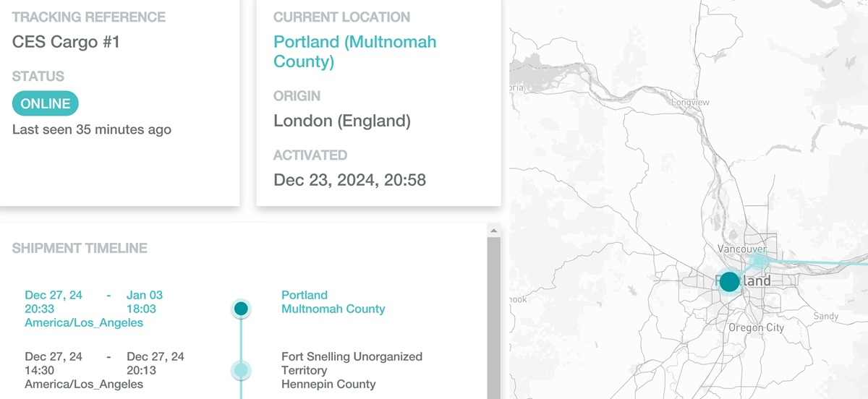Click the route line heading east from Vancouver
Image resolution: width=868 pixels, height=399 pixels.
point(817,261)
